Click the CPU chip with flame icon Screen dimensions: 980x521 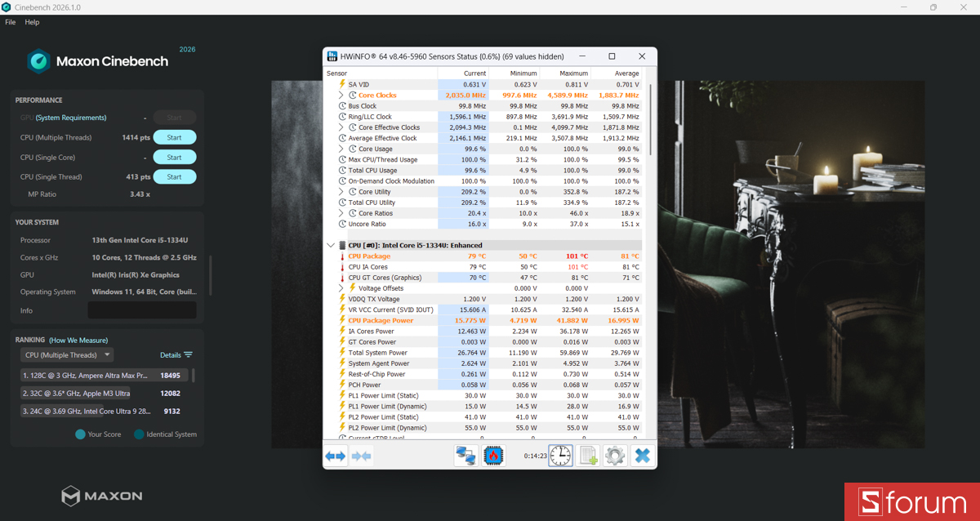click(493, 456)
